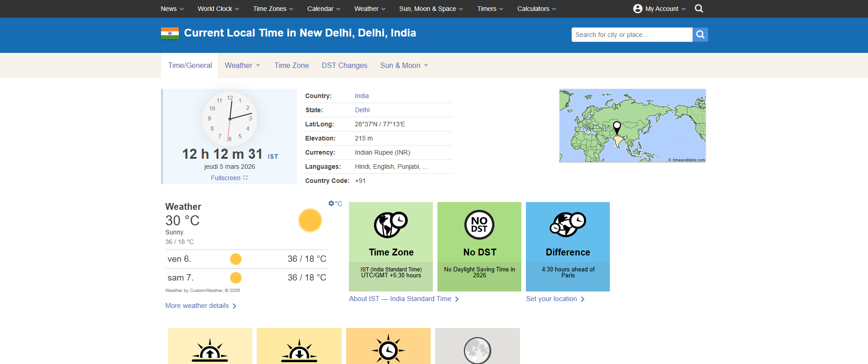Click the My Account user icon
The height and width of the screenshot is (364, 868).
[638, 9]
